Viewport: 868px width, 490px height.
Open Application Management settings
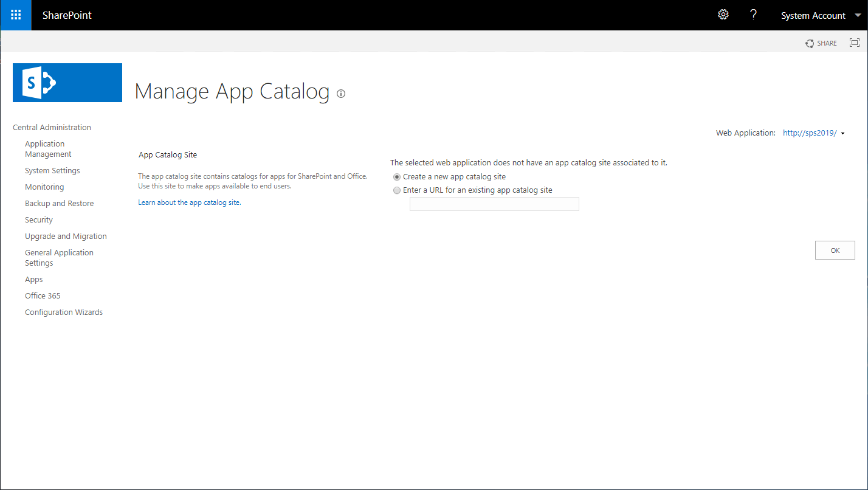point(48,148)
